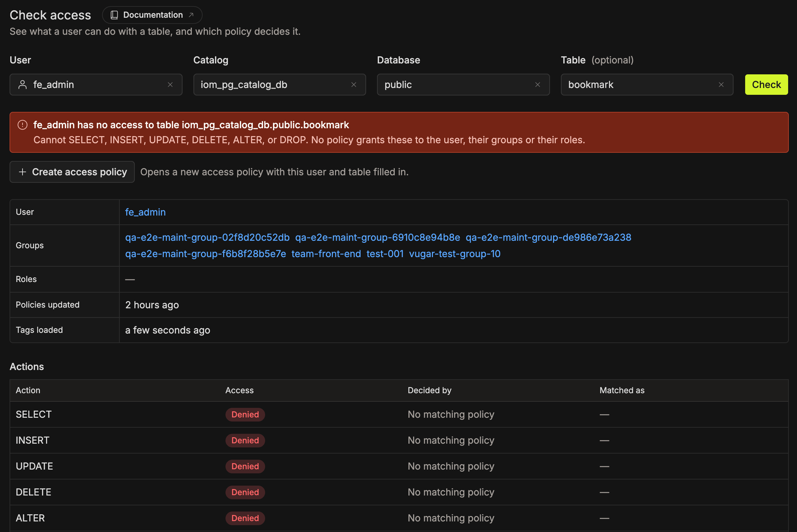Open the team-front-end group link

point(326,254)
